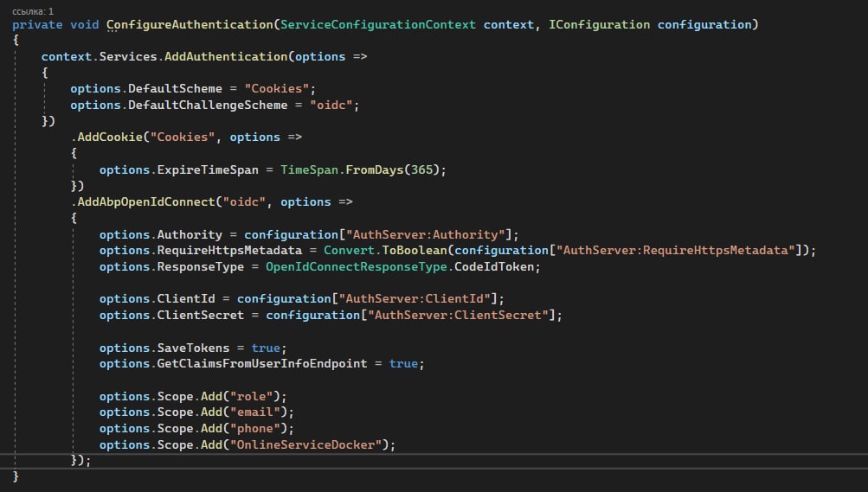Click the "Cookies" string in DefaultScheme line
Image resolution: width=868 pixels, height=492 pixels.
[277, 89]
